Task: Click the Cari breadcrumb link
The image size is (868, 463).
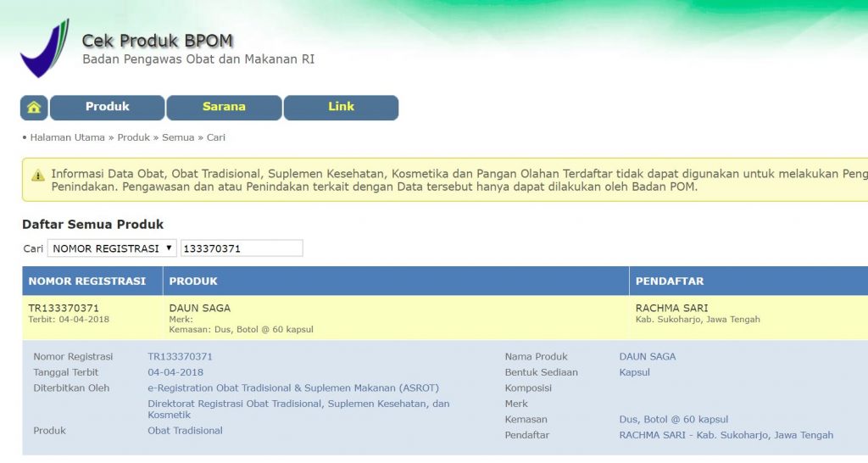Action: coord(216,137)
